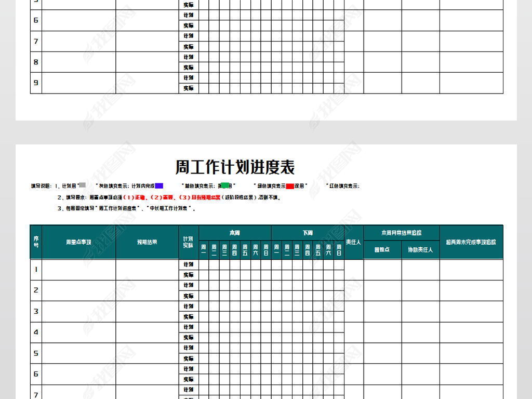Select the 本周异常结果追踪 header cell
Image resolution: width=532 pixels, height=399 pixels.
[402, 233]
